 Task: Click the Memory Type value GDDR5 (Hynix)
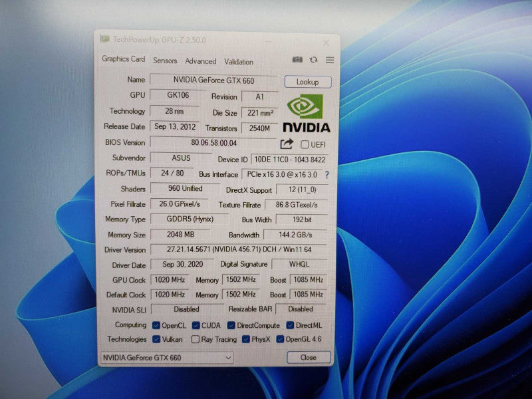190,219
